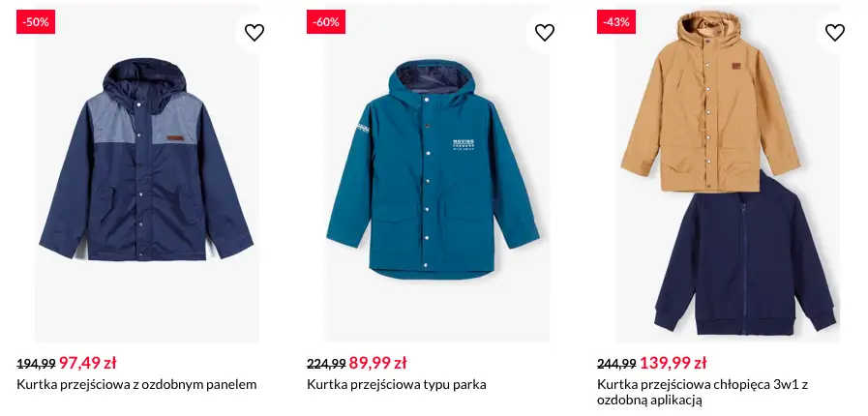This screenshot has height=416, width=868.
Task: Click the 97,49 zł sale price
Action: pos(87,363)
